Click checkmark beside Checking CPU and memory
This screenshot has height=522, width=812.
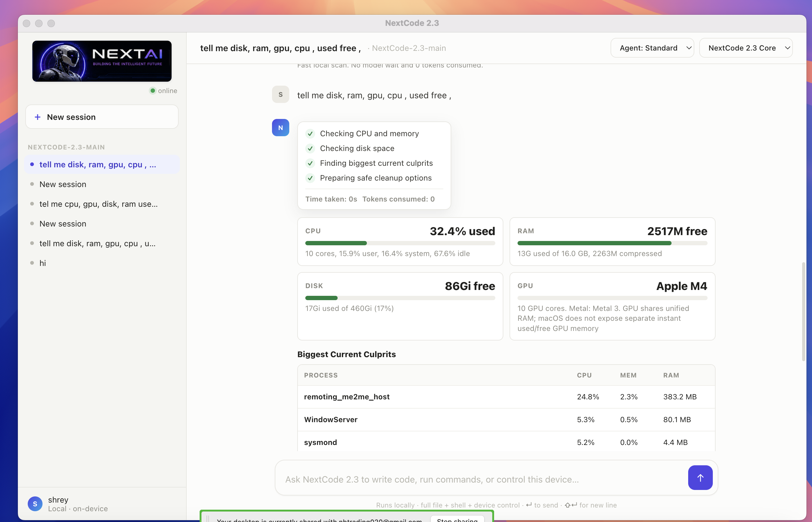(310, 133)
